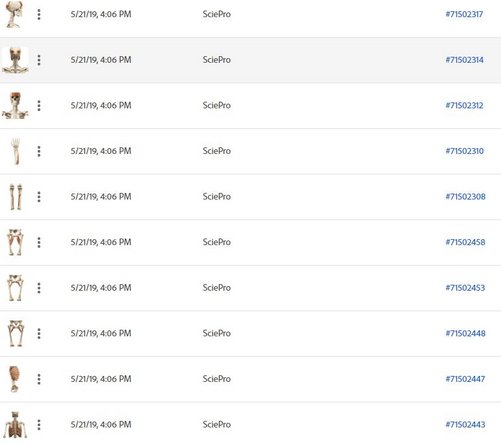501x444 pixels.
Task: Open more options for asset #71502448
Action: [x=39, y=333]
